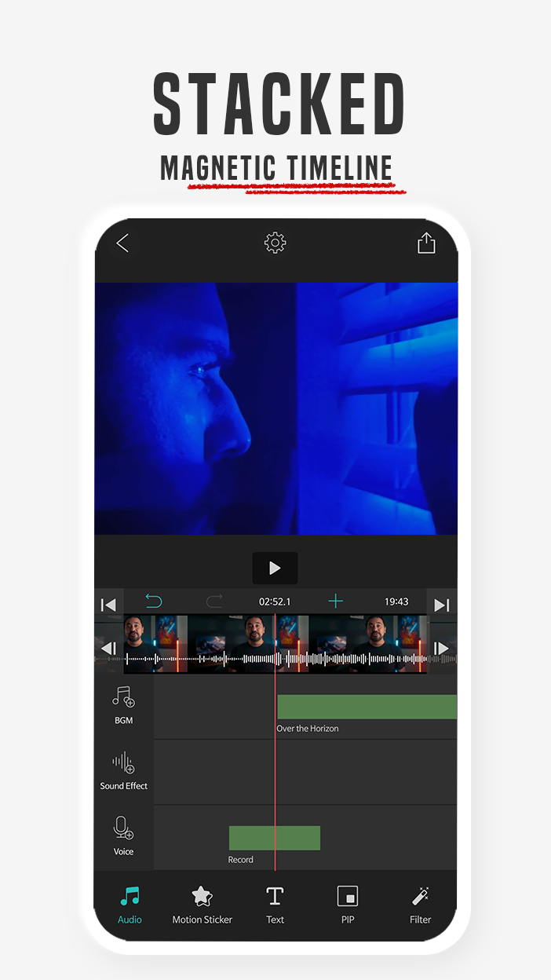Play the video preview
551x980 pixels.
click(275, 568)
